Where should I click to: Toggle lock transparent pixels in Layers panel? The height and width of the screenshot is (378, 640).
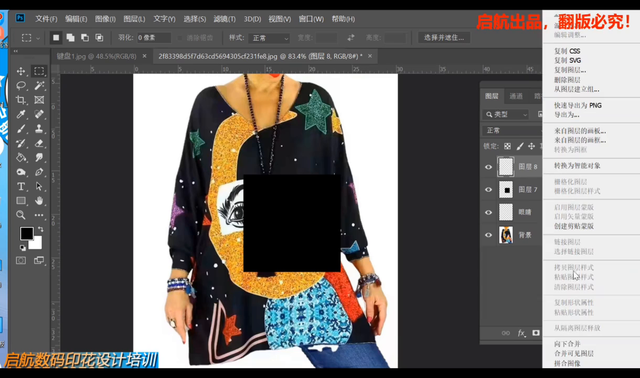pos(507,146)
